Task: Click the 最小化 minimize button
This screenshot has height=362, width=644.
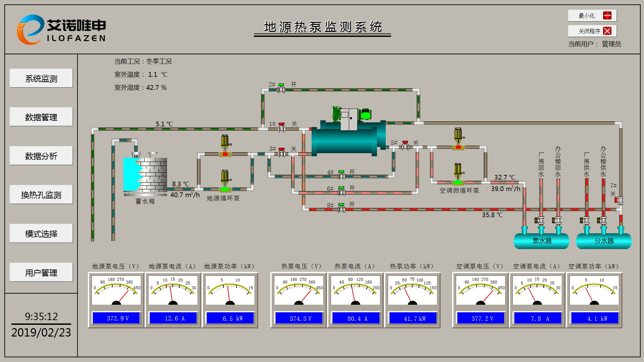Action: [592, 16]
